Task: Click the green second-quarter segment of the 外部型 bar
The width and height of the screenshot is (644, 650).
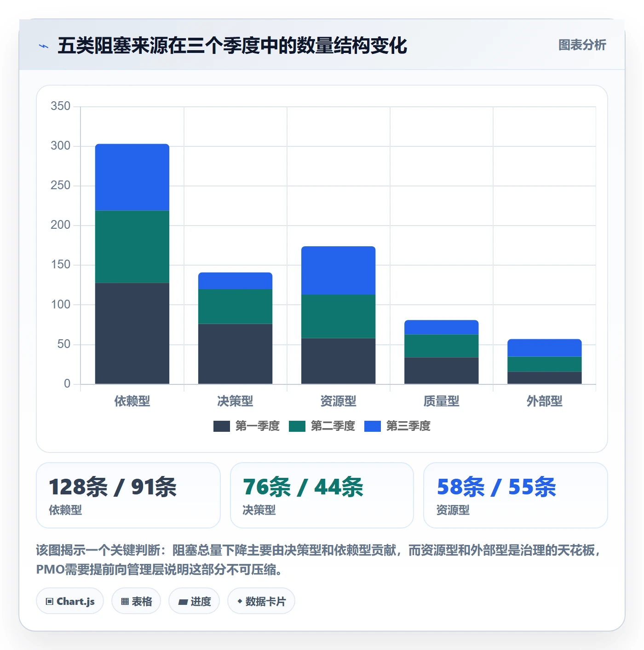Action: (544, 364)
